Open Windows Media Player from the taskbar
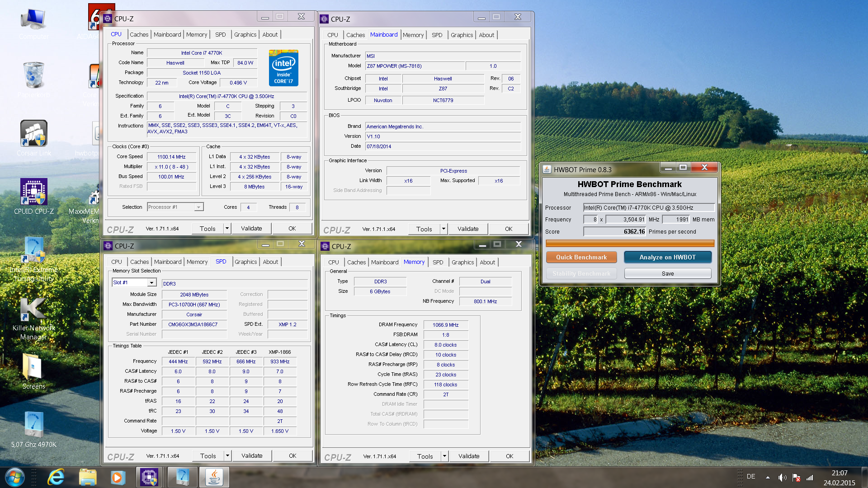Screen dimensions: 868x488 pos(118,477)
